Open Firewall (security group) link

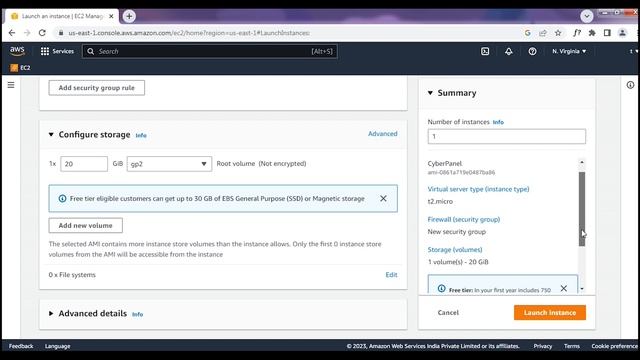click(464, 219)
